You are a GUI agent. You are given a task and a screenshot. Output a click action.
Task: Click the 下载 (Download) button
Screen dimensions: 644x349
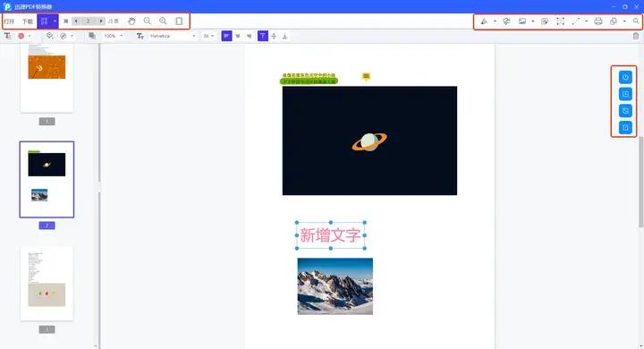(x=28, y=21)
